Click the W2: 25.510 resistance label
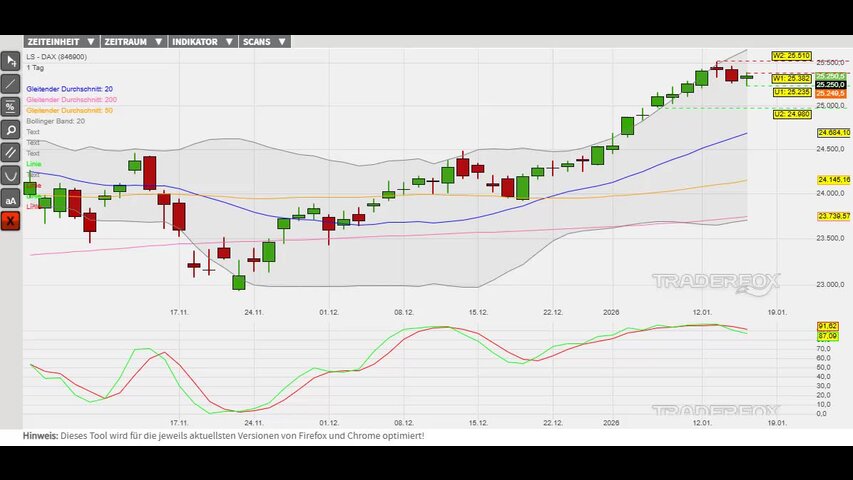853x480 pixels. 790,56
